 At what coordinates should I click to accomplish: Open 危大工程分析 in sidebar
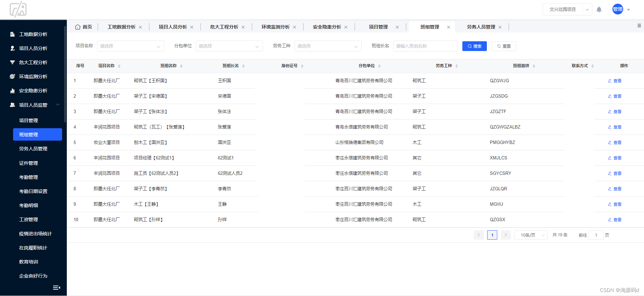click(x=33, y=62)
